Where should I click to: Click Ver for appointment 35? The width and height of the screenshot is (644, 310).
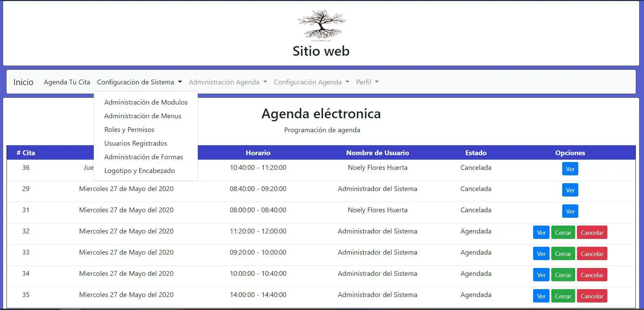point(541,296)
